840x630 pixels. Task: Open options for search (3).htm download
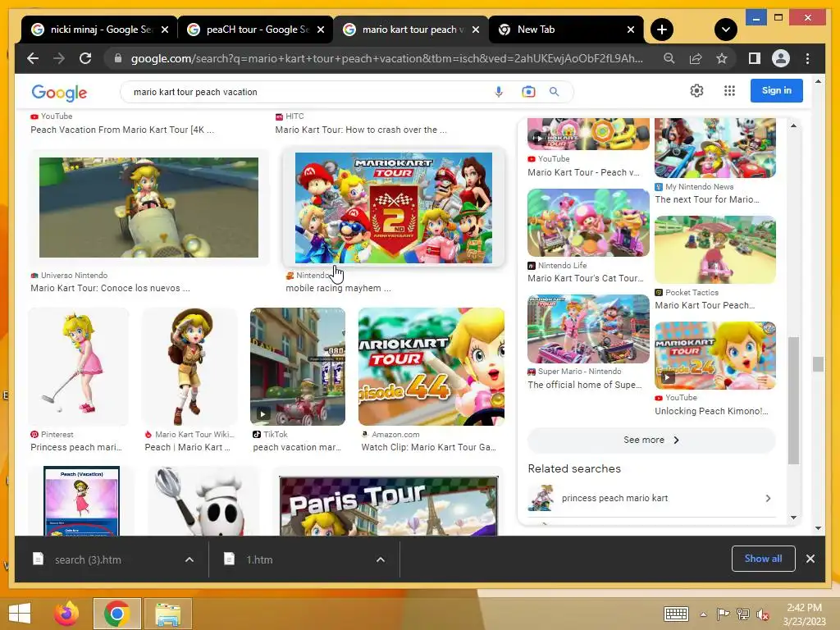(189, 559)
